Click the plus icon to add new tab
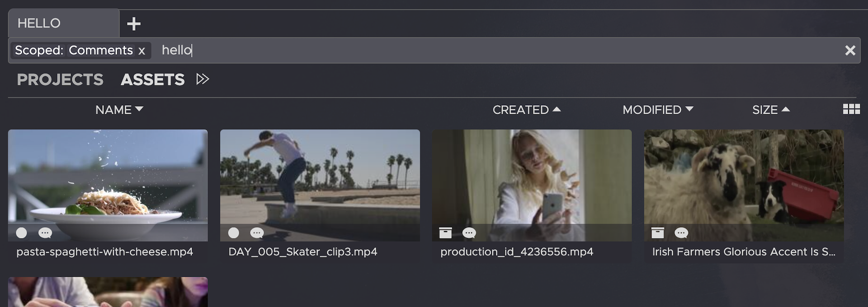Image resolution: width=868 pixels, height=307 pixels. click(x=134, y=23)
